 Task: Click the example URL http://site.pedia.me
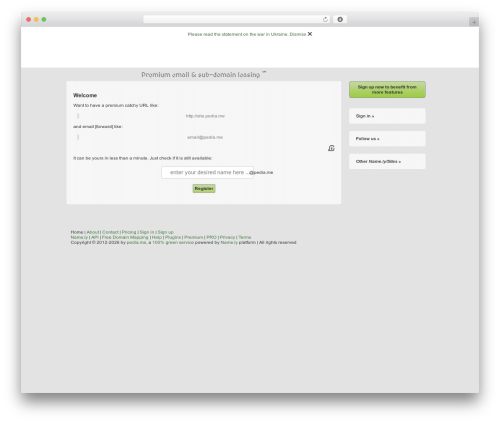coord(205,116)
